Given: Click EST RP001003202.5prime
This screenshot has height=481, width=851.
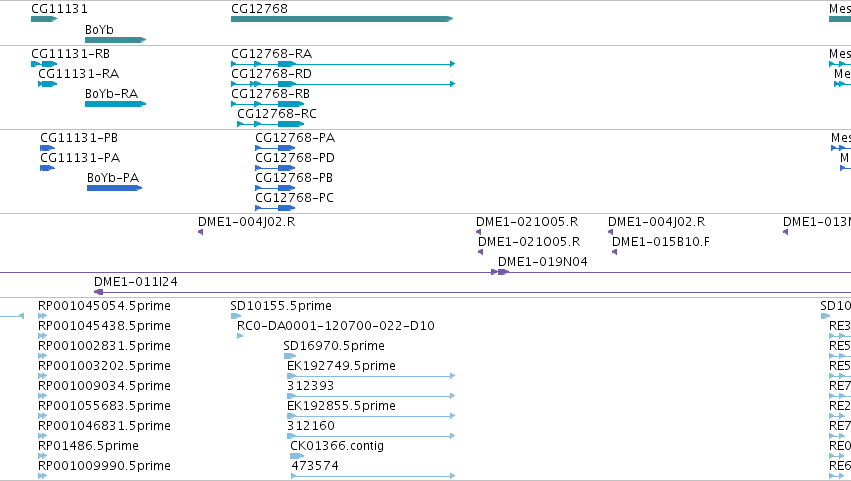Looking at the screenshot, I should (x=43, y=377).
